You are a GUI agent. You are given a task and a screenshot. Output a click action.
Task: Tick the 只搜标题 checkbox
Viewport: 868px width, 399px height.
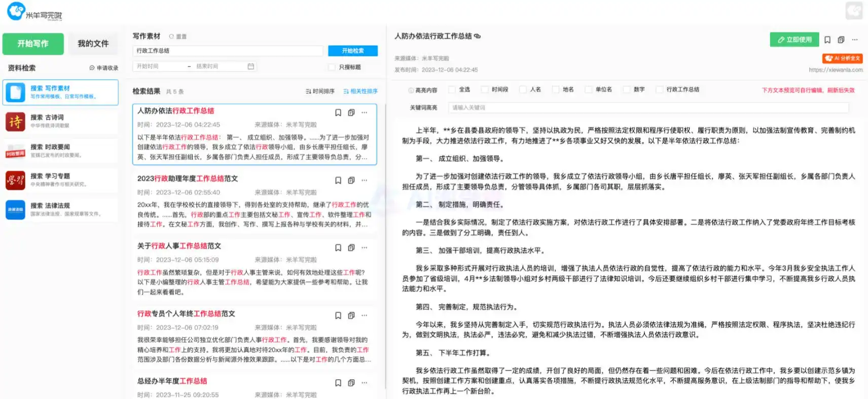[x=332, y=67]
